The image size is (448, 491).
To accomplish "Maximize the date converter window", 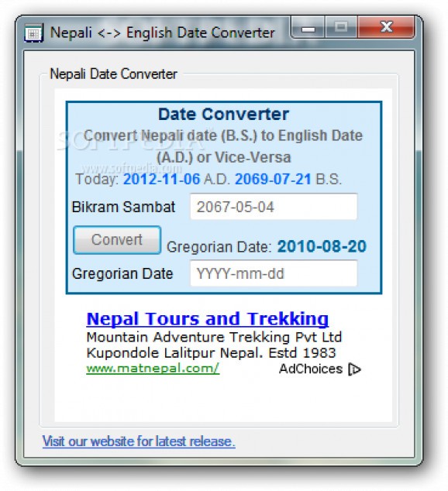I will coord(341,28).
